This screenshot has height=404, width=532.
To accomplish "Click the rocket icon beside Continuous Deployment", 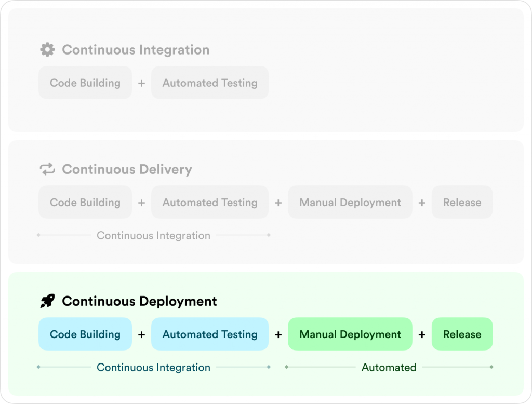I will (x=47, y=301).
